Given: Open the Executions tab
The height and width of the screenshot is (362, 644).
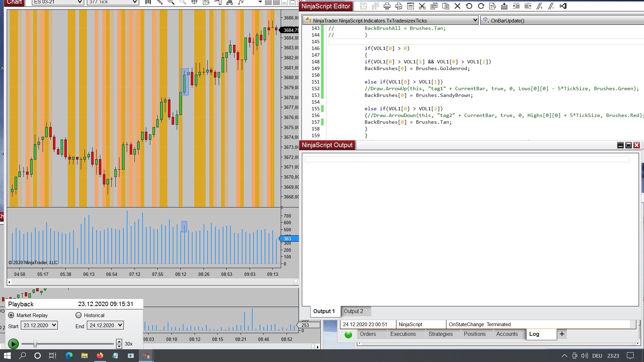Looking at the screenshot, I should 403,334.
